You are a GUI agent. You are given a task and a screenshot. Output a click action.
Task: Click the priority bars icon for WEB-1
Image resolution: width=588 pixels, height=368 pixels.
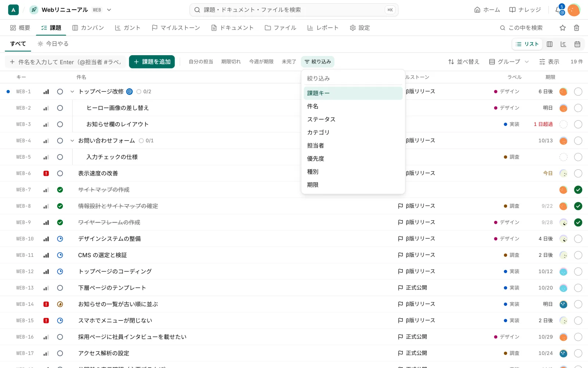[x=46, y=92]
